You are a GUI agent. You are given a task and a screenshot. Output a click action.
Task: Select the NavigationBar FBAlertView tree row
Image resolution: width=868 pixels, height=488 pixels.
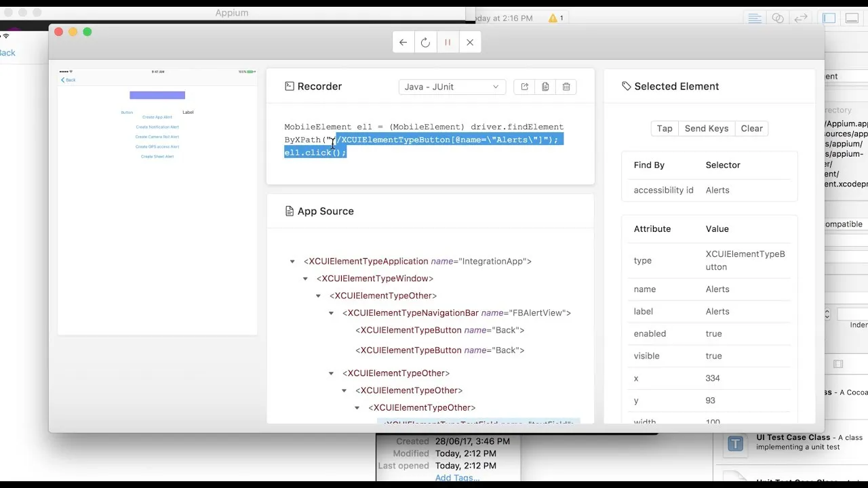coord(456,313)
